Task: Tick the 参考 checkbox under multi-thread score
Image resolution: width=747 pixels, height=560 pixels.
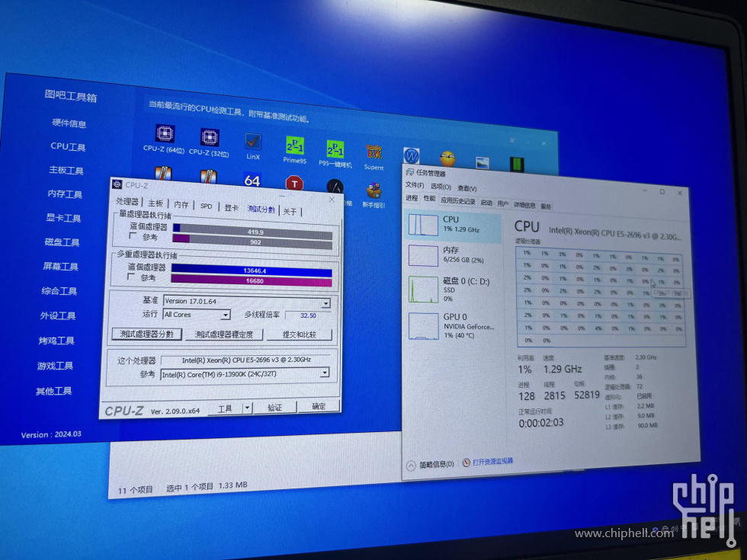Action: (131, 277)
